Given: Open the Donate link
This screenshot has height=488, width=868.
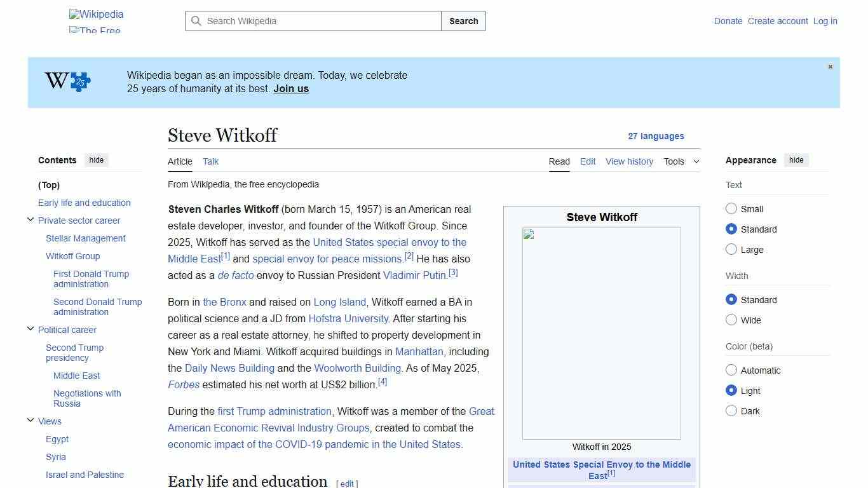Looking at the screenshot, I should pos(728,21).
